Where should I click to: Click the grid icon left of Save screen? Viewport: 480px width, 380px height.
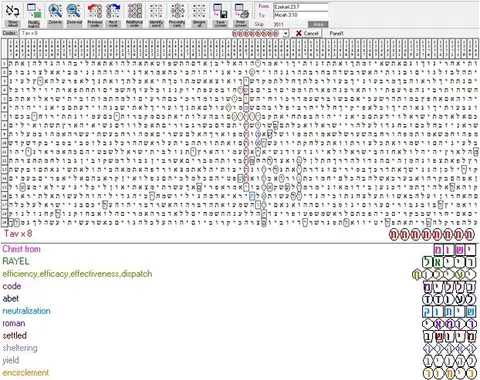click(199, 14)
